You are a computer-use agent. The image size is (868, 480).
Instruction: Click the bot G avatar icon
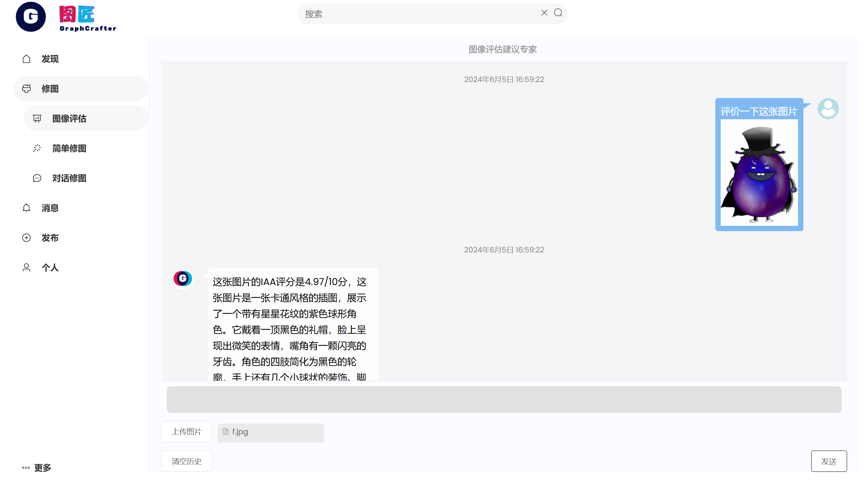pyautogui.click(x=183, y=279)
